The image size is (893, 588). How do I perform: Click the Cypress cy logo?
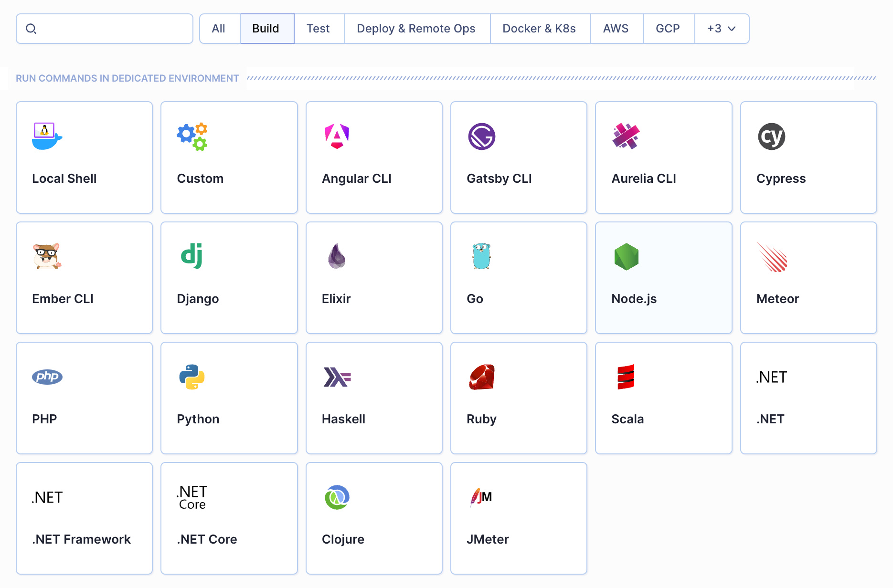click(772, 136)
